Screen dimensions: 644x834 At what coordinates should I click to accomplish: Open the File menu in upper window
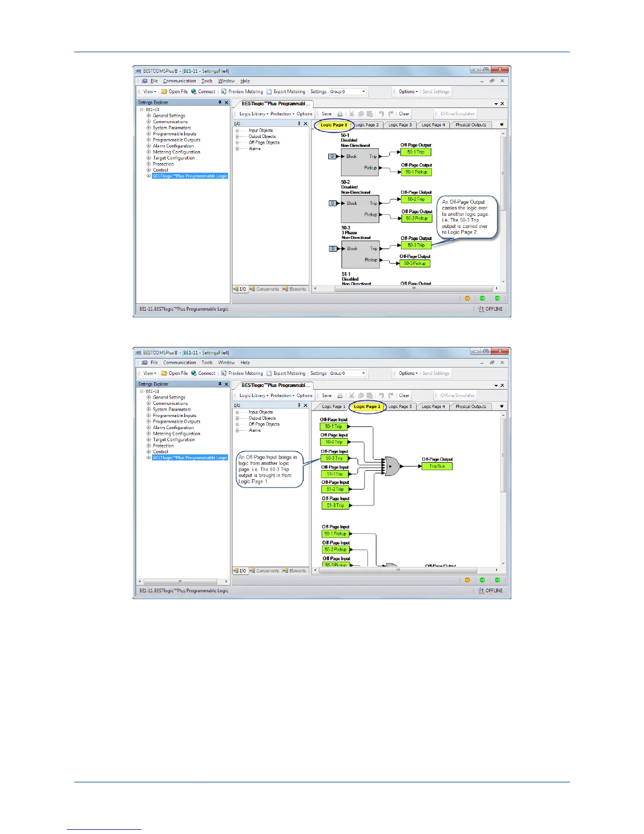[x=154, y=81]
